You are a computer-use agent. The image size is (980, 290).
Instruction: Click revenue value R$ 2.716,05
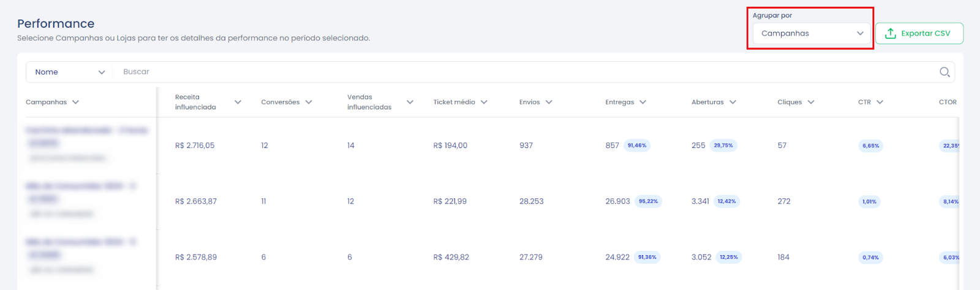[x=195, y=146]
